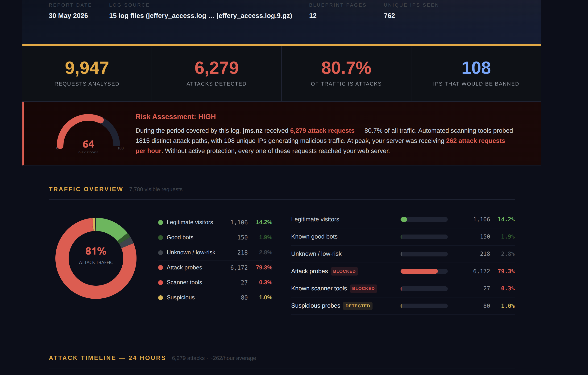Screen dimensions: 588x375
Task: Click the Suspicious probes progress bar
Action: point(424,306)
